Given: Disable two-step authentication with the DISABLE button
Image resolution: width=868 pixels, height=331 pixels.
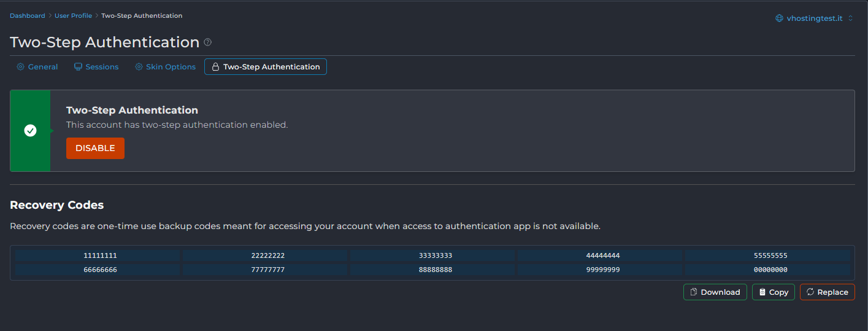Looking at the screenshot, I should coord(95,148).
